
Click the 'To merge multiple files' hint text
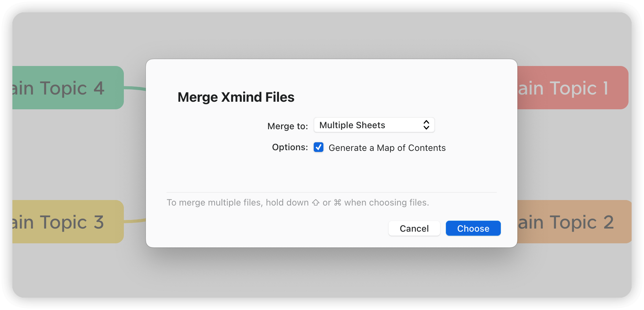pos(298,202)
